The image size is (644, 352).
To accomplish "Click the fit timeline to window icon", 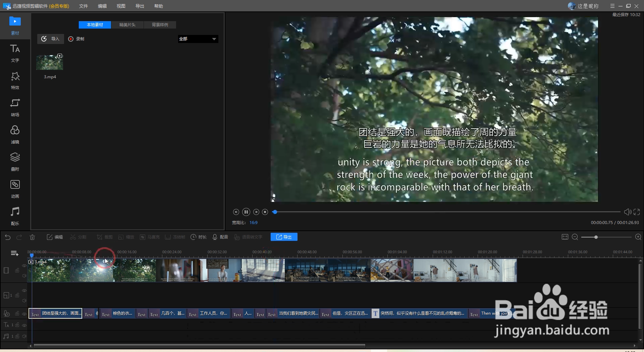I will tap(565, 237).
